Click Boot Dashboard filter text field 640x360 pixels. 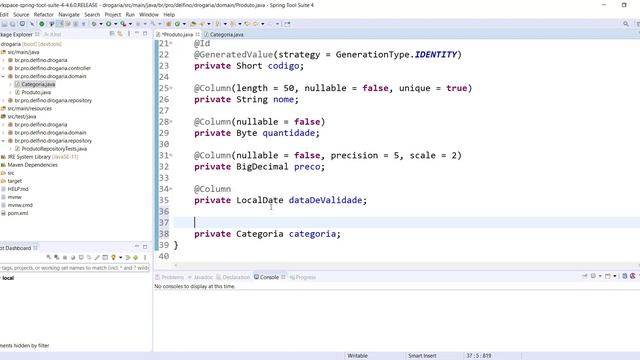click(x=75, y=268)
